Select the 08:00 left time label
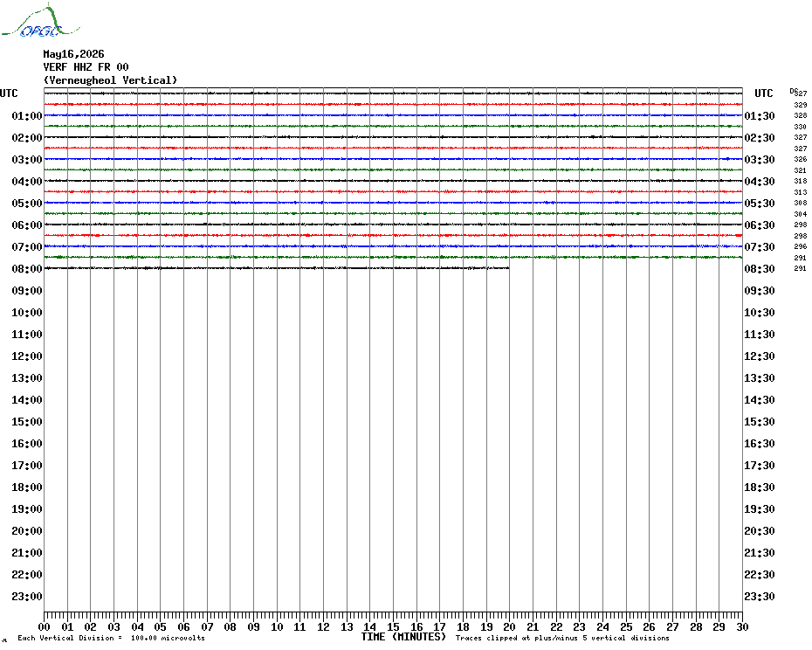The image size is (812, 650). pyautogui.click(x=27, y=268)
